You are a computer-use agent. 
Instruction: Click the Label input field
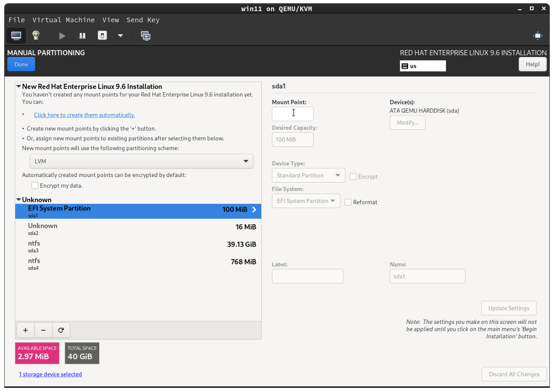308,276
